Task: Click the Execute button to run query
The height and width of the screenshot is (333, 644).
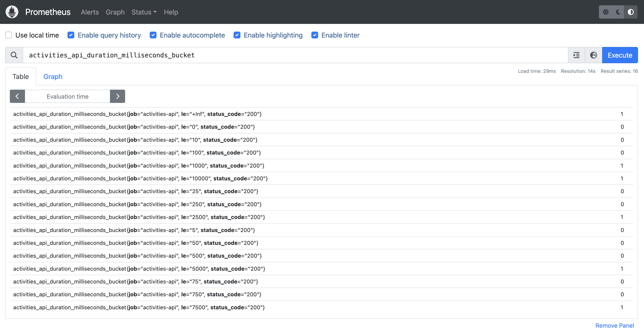Action: click(620, 55)
